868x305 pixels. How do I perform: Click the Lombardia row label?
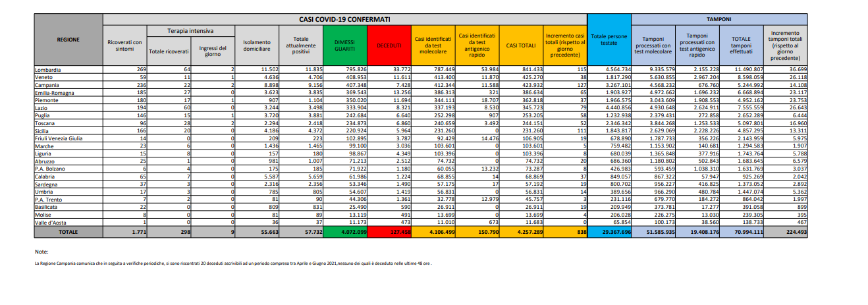point(49,69)
